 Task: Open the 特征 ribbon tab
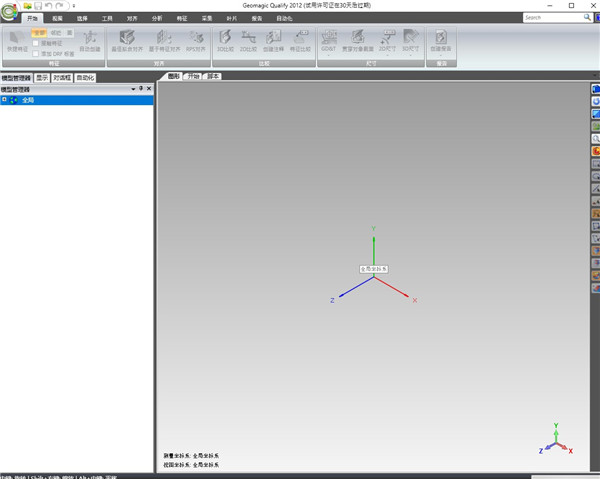point(182,18)
